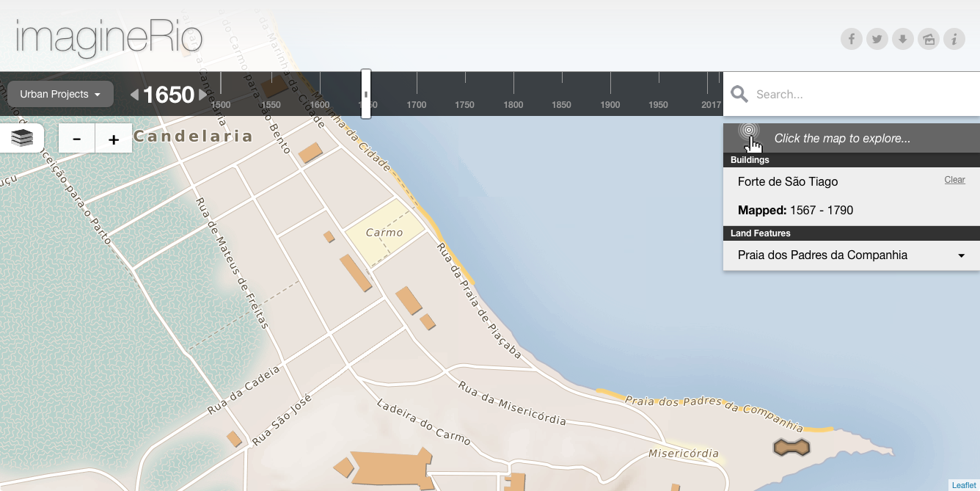Image resolution: width=980 pixels, height=491 pixels.
Task: Click the search magnifier icon
Action: tap(739, 94)
